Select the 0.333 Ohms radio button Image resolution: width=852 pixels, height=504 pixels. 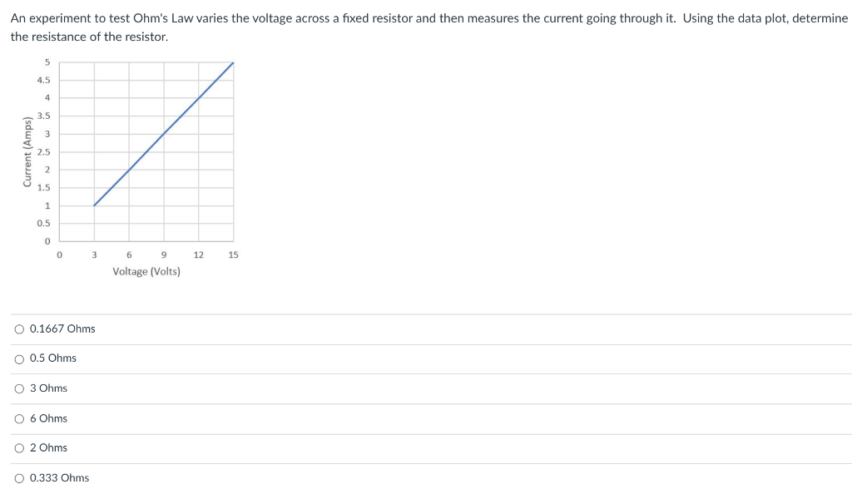[18, 477]
